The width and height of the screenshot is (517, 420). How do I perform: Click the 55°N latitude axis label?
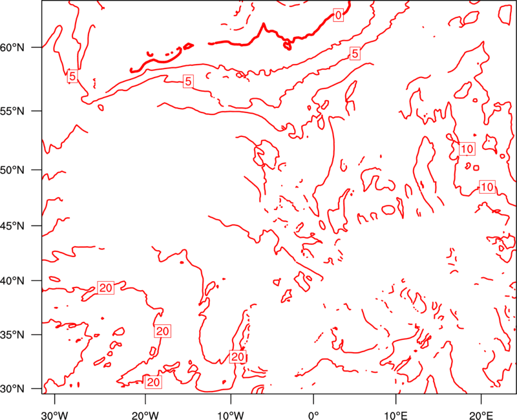tap(12, 111)
